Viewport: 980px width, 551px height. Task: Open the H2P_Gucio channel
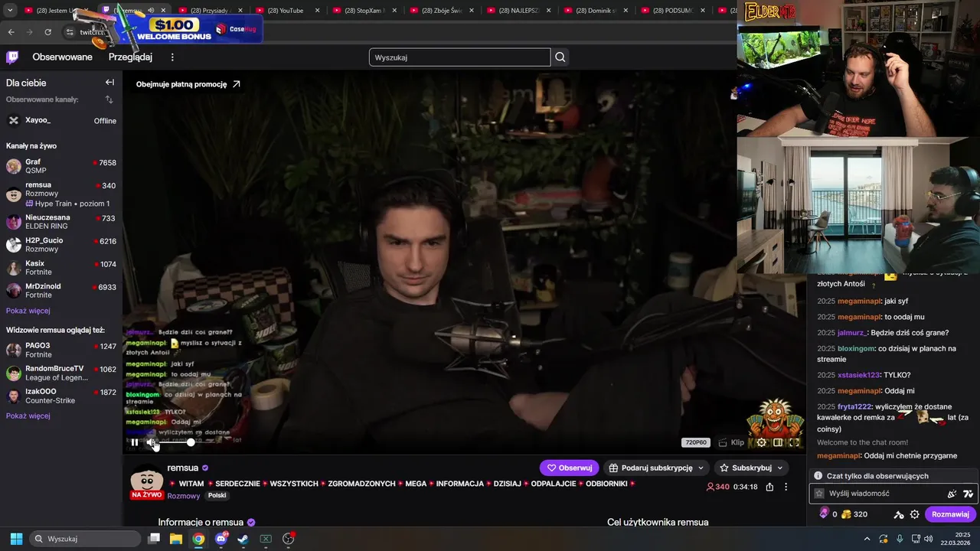61,244
